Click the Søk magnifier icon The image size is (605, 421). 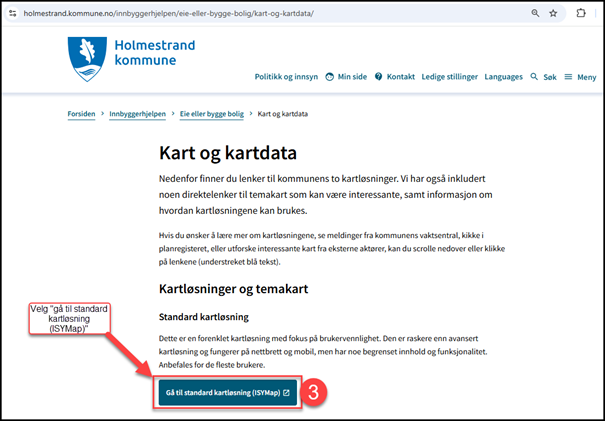(534, 76)
